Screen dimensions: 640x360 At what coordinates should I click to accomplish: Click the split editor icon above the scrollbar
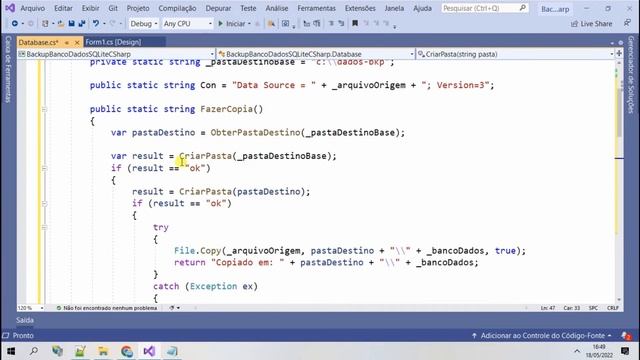pyautogui.click(x=619, y=53)
